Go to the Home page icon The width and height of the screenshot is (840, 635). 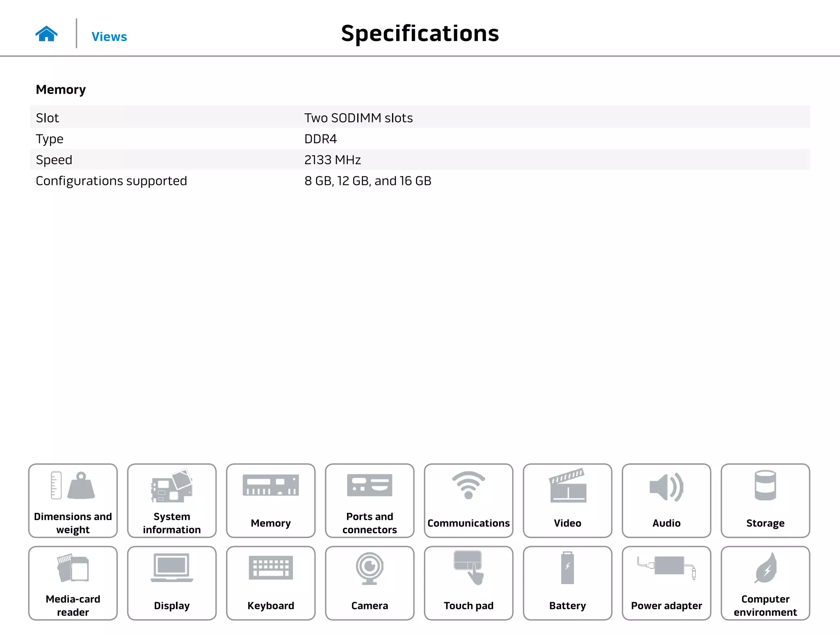(x=46, y=34)
